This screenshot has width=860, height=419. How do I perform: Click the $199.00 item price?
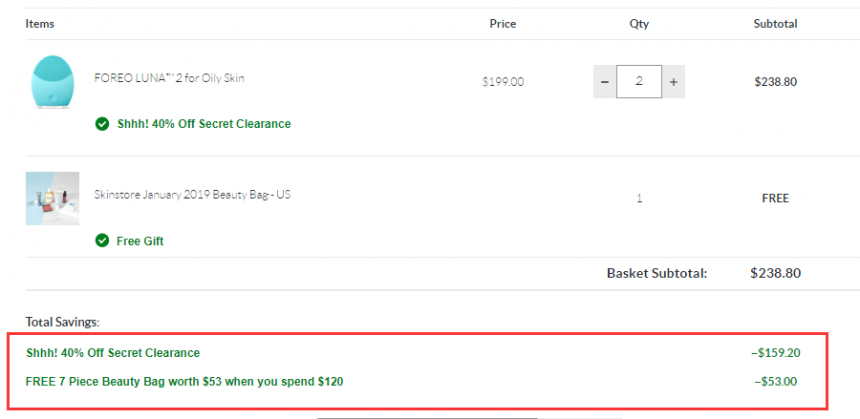click(503, 82)
